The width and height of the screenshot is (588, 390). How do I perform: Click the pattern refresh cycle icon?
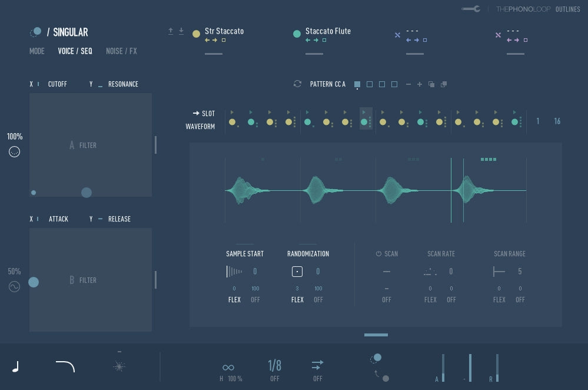pyautogui.click(x=297, y=84)
